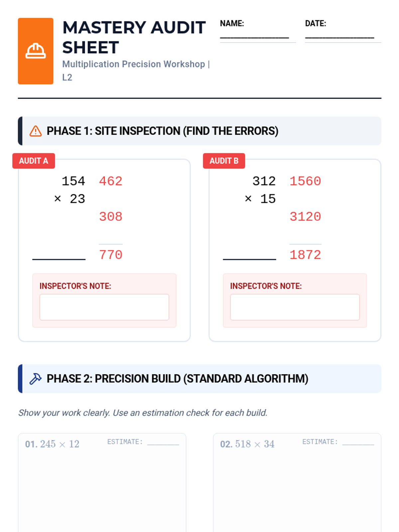Image resolution: width=399 pixels, height=532 pixels.
Task: Click the estimate blank for problem 02
Action: click(x=358, y=444)
